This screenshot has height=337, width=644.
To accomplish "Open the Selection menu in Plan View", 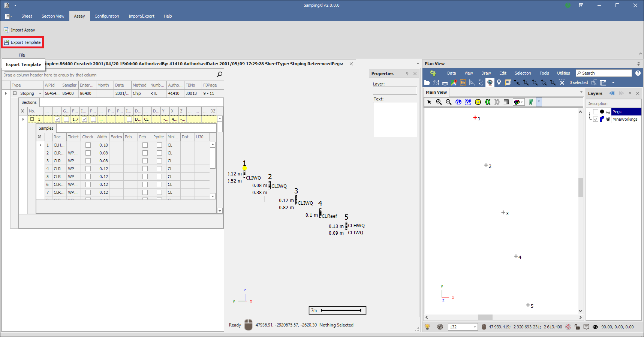I will 523,73.
